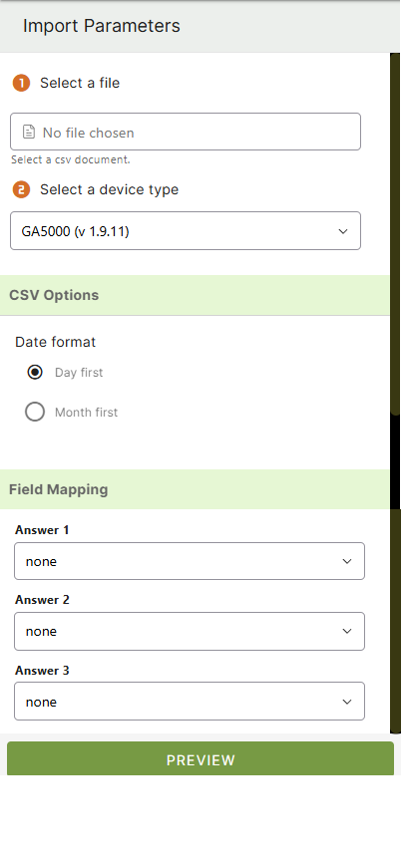403x868 pixels.
Task: Click the Answer 1 chevron arrow
Action: tap(347, 561)
